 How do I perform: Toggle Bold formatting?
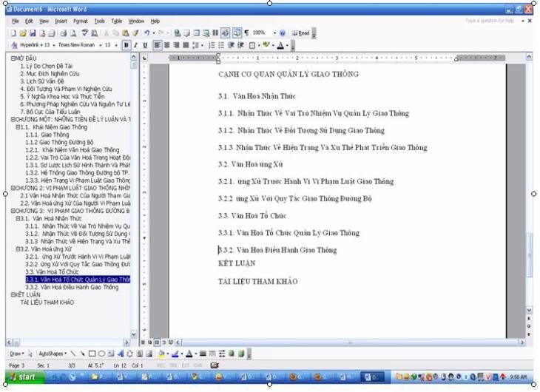[126, 45]
